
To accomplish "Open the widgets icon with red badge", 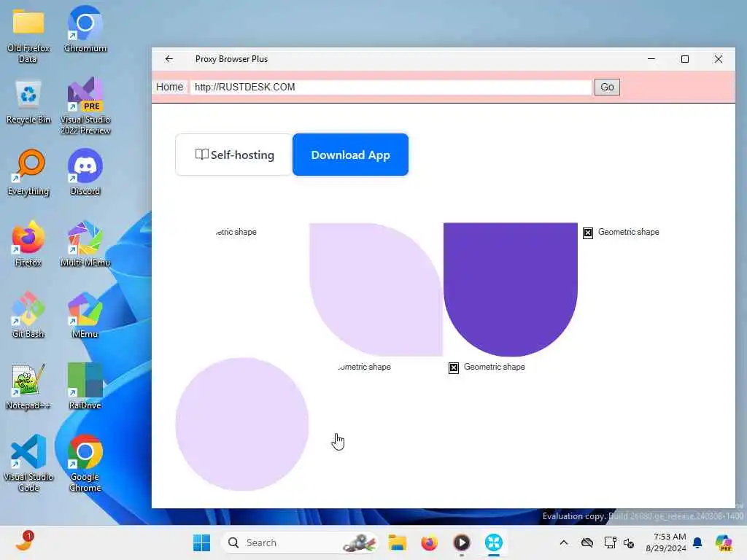I will [x=25, y=542].
